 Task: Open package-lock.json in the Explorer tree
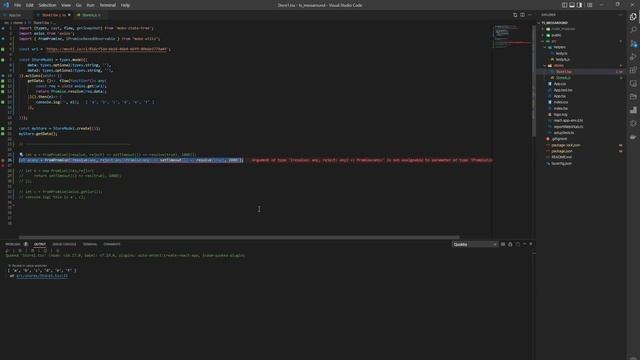pyautogui.click(x=565, y=145)
